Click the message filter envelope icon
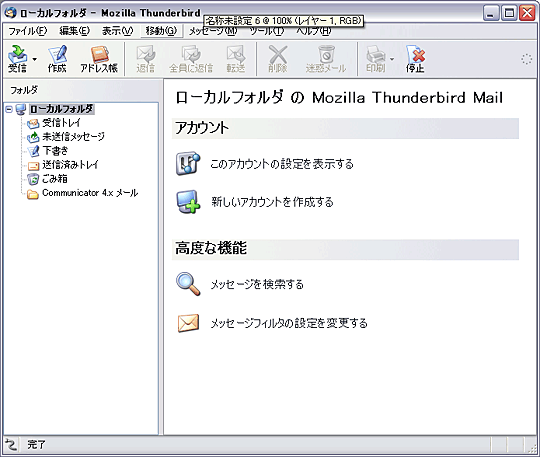Viewport: 540px width, 457px height. pyautogui.click(x=188, y=323)
